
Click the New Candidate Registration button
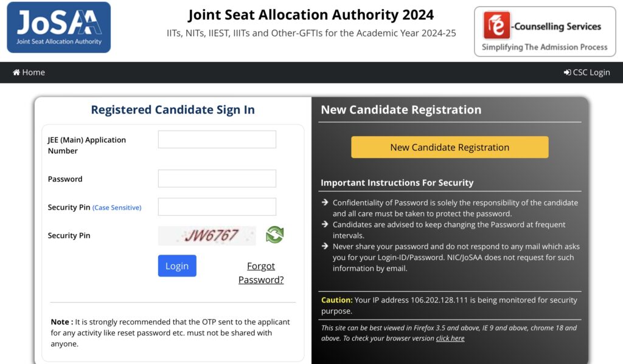[x=450, y=147]
